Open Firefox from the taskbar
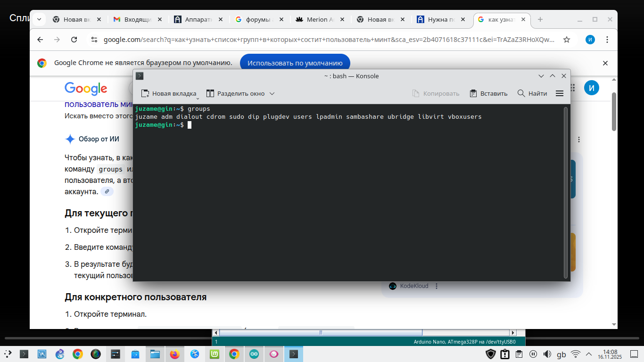644x362 pixels. click(175, 354)
